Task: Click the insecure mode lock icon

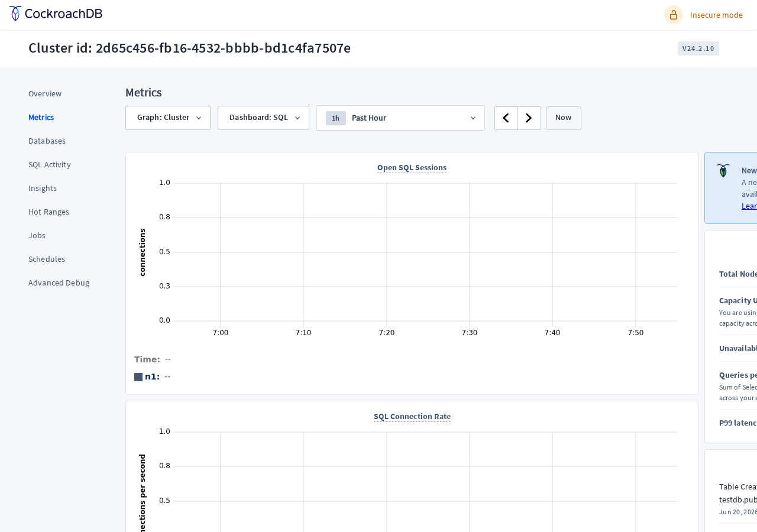Action: coord(674,15)
